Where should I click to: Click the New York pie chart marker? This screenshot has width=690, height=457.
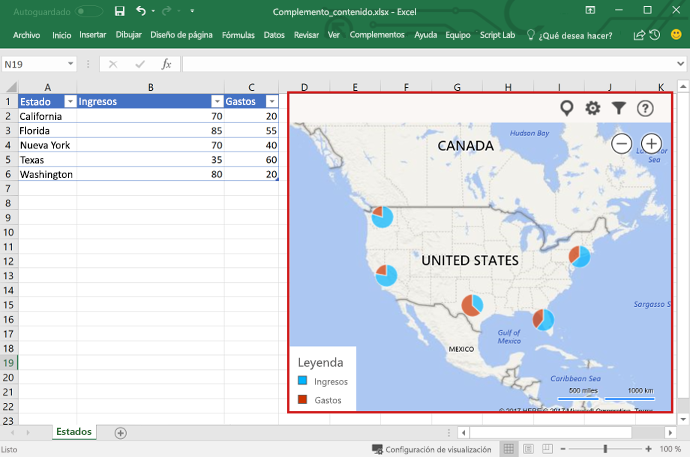point(580,256)
